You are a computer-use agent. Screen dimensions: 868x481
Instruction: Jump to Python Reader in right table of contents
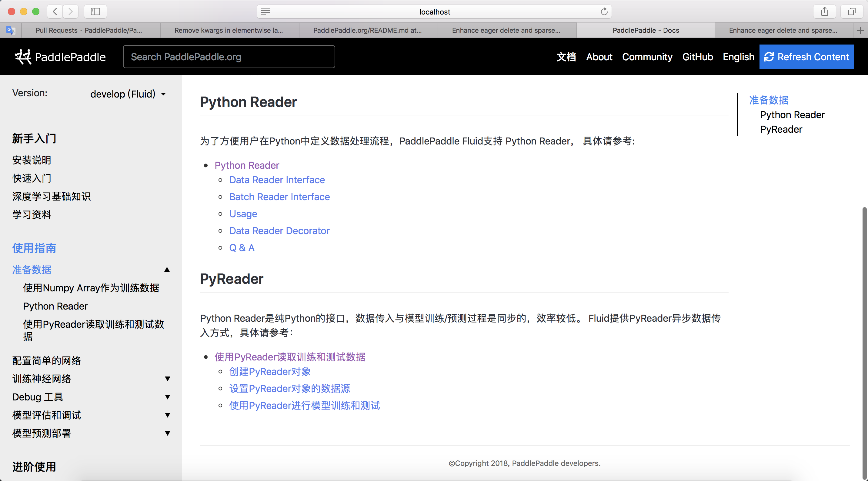coord(792,115)
